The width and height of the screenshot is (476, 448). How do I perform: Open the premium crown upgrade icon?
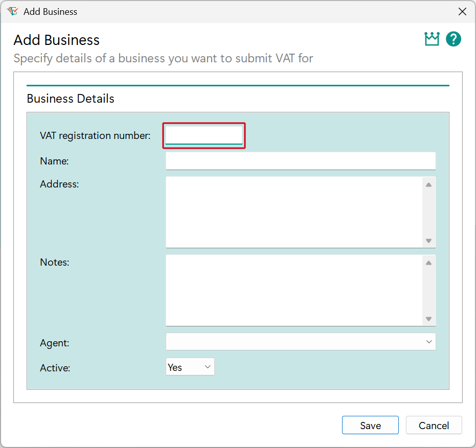click(432, 39)
